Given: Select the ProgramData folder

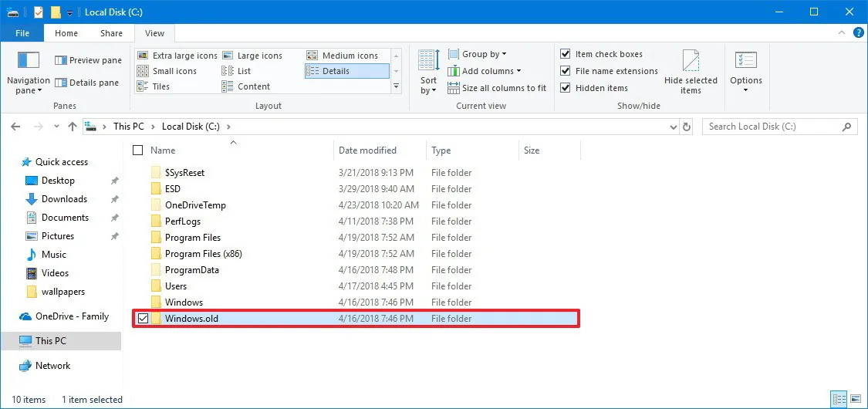Looking at the screenshot, I should pyautogui.click(x=191, y=269).
